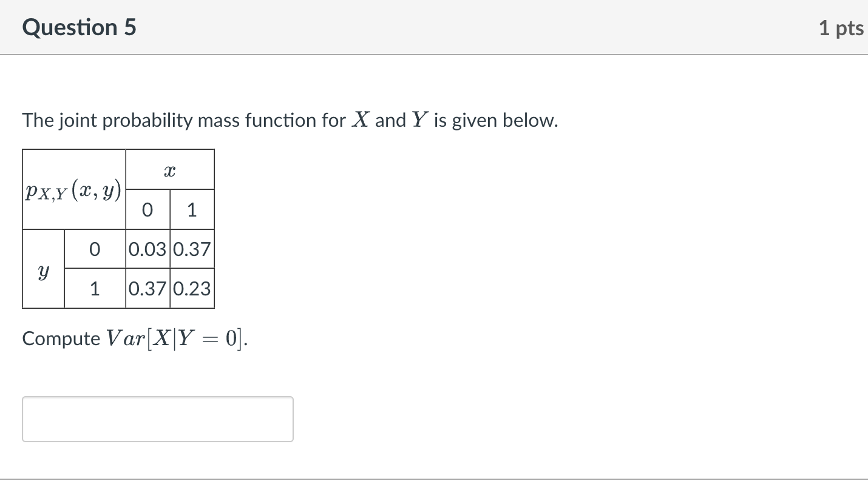This screenshot has width=868, height=495.
Task: Click the word Compute in the prompt
Action: (61, 338)
